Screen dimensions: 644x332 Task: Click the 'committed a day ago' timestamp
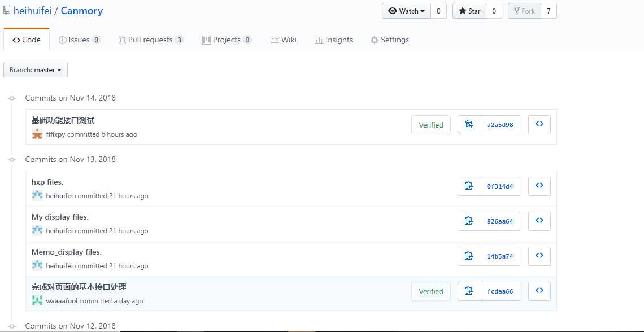[x=111, y=301]
